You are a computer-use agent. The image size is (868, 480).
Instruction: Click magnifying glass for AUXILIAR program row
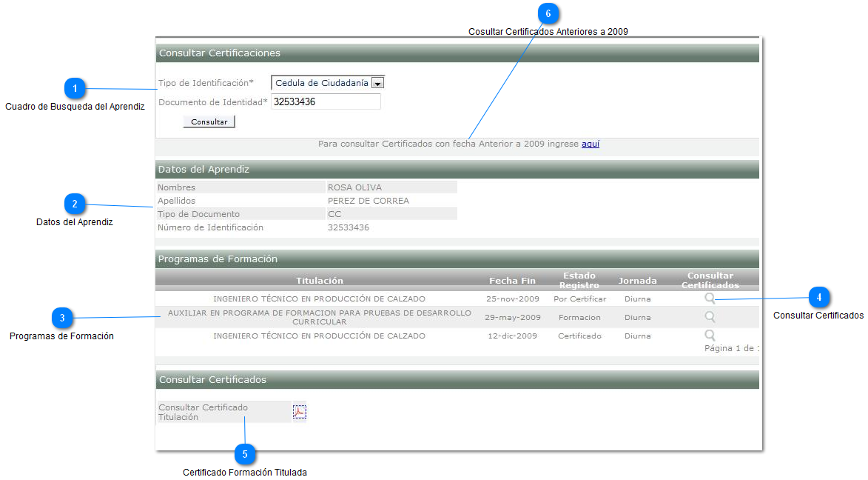[710, 317]
